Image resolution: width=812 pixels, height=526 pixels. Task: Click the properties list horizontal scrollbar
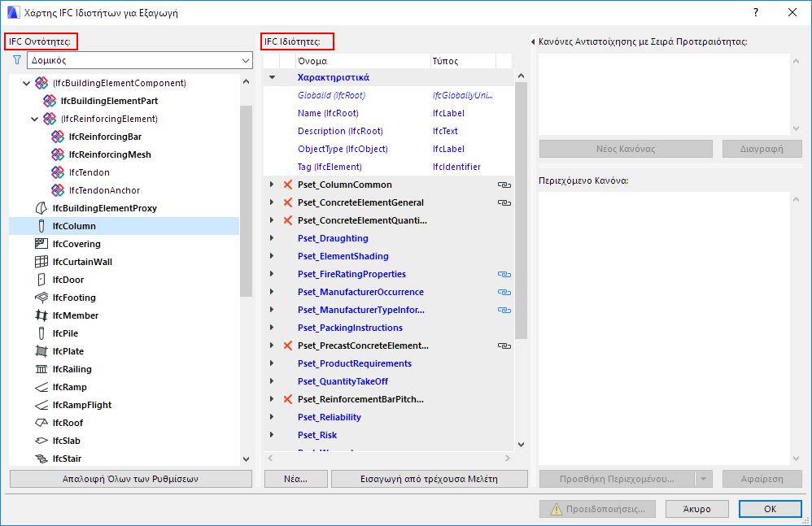pos(388,459)
